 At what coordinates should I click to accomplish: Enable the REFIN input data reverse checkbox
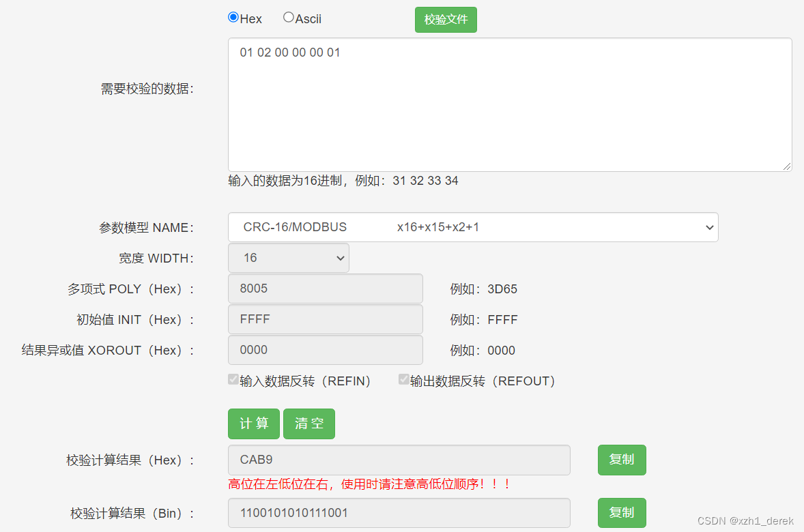tap(233, 379)
